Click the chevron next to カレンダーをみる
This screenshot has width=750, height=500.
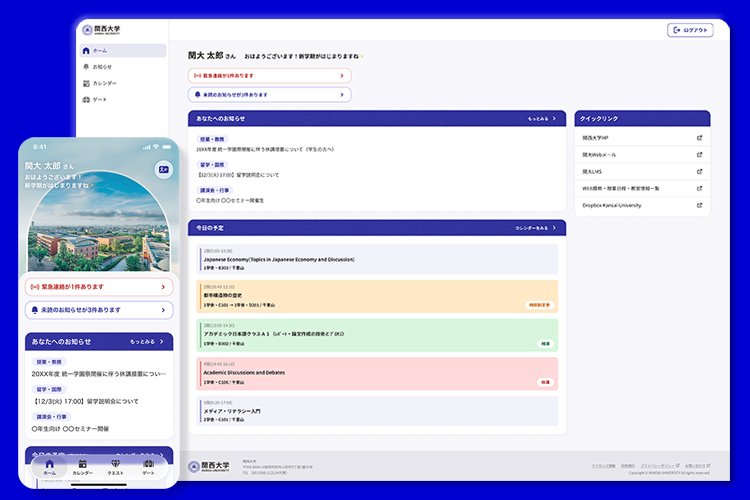pos(554,228)
